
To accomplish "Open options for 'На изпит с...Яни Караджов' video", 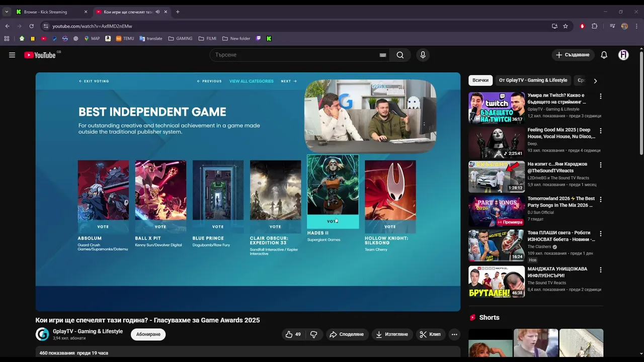I will (600, 165).
